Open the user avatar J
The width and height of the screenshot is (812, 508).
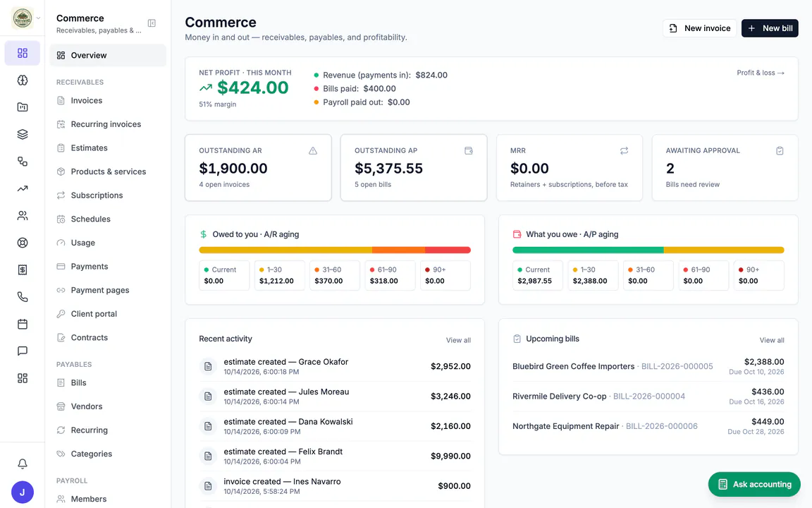click(23, 492)
